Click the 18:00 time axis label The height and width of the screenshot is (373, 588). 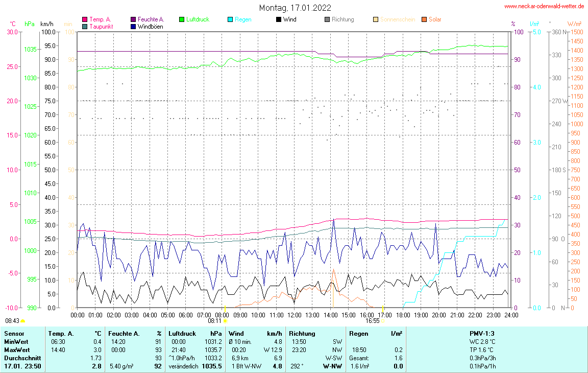(x=403, y=316)
